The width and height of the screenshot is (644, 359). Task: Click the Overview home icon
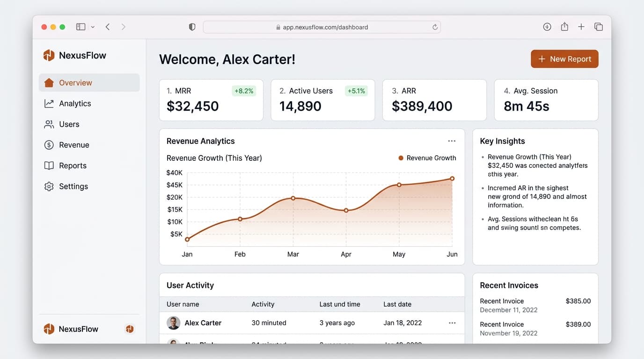coord(49,83)
